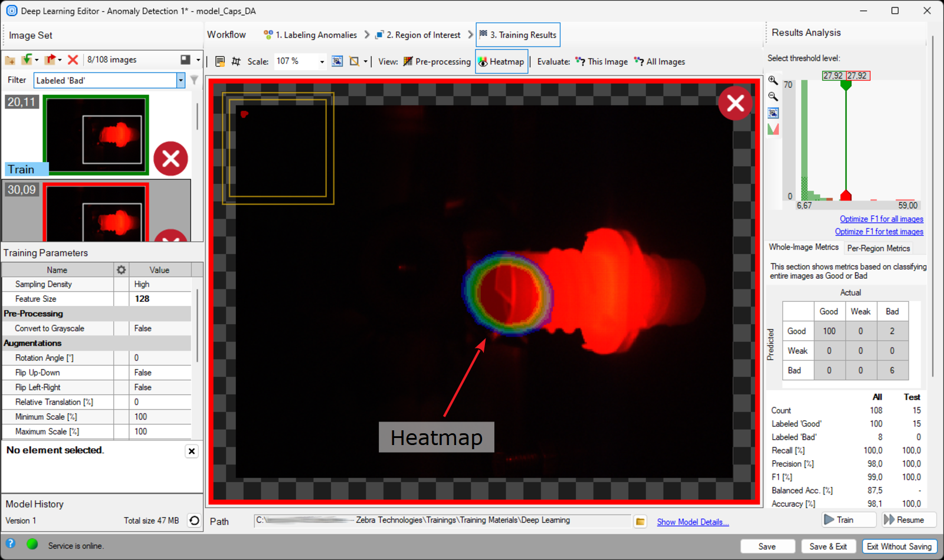
Task: Click the refresh icon in Model History
Action: (194, 521)
